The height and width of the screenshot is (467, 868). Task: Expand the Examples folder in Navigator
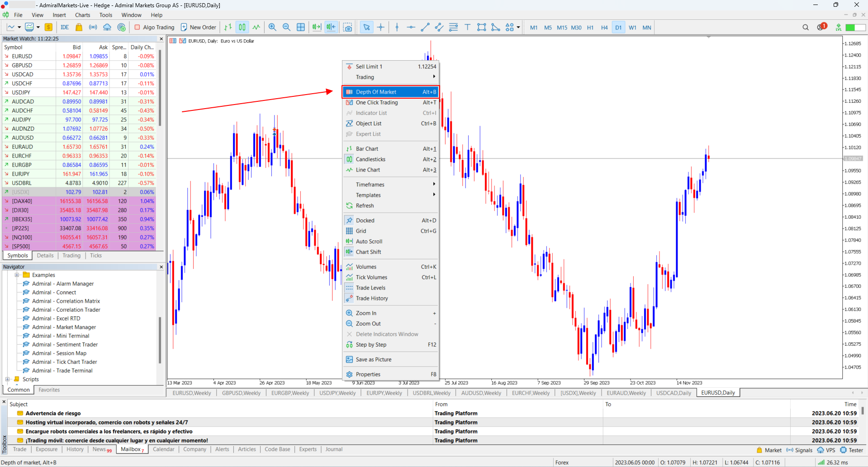coord(17,275)
